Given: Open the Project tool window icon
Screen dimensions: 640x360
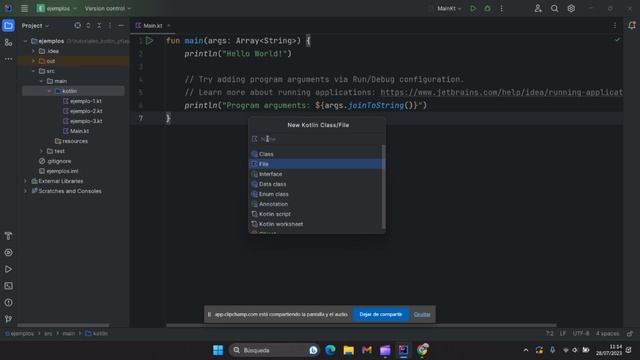Looking at the screenshot, I should [8, 26].
